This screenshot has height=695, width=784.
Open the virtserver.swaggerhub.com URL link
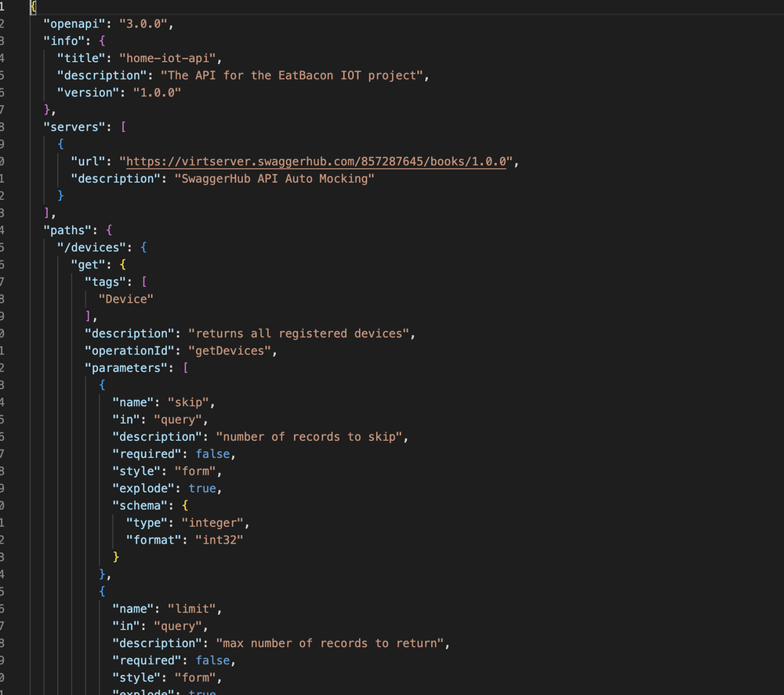318,162
